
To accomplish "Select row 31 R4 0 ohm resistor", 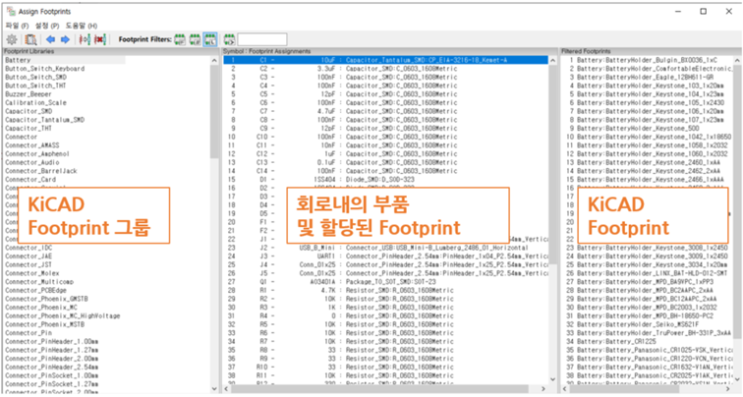I will [x=386, y=316].
